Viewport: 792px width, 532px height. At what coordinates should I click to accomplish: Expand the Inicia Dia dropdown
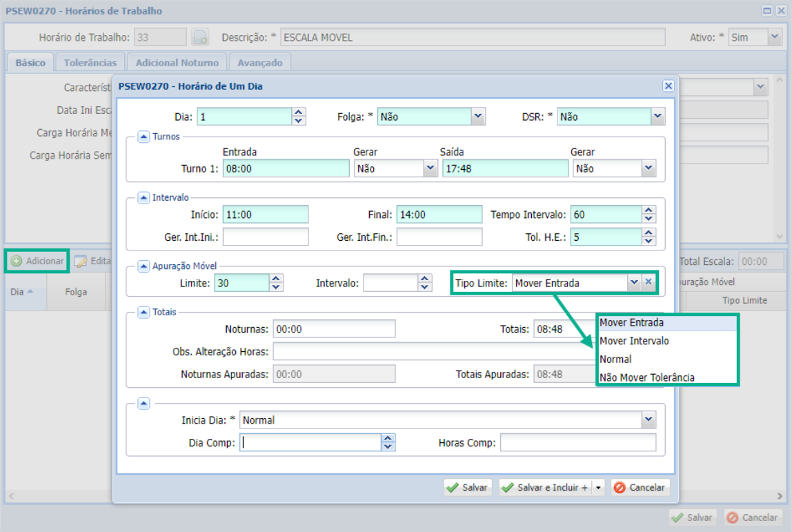(x=648, y=420)
